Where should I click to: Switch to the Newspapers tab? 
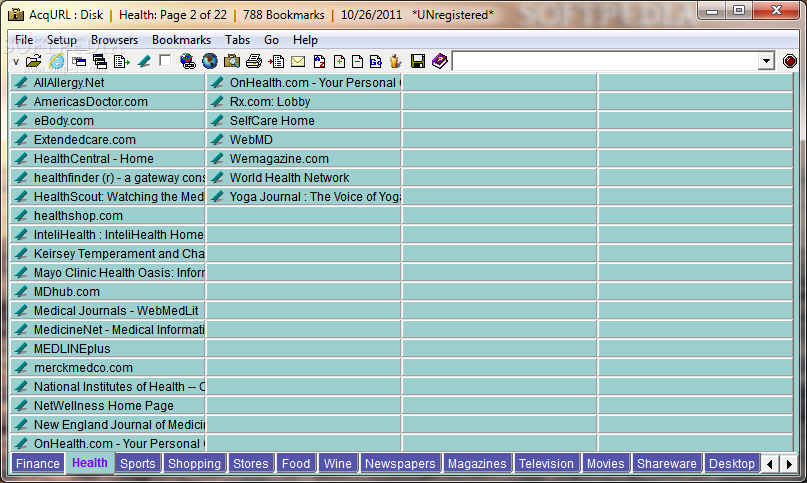tap(400, 463)
